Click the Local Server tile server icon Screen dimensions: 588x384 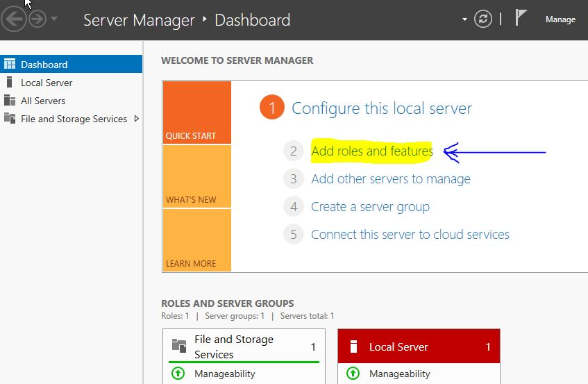point(353,347)
